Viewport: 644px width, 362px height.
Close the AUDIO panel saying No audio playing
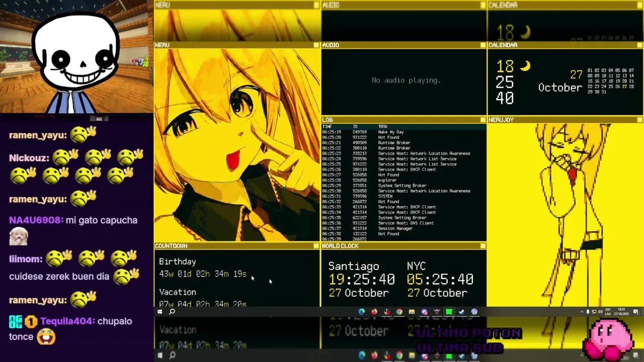[x=483, y=45]
